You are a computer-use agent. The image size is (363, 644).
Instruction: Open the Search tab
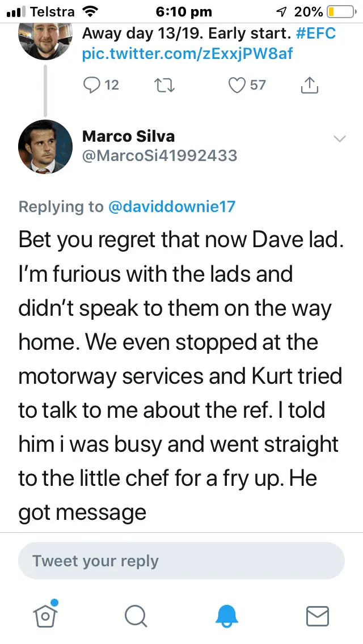tap(136, 615)
